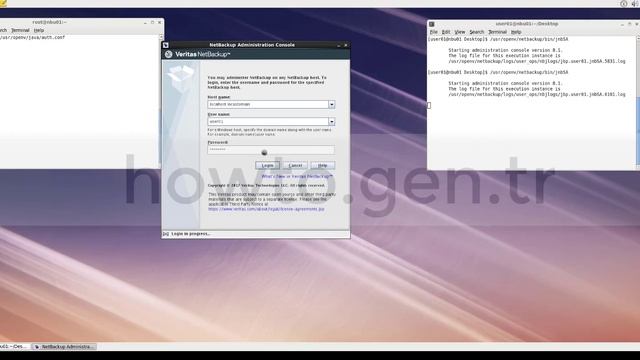
Task: Switch to the Desktop terminal taskbar entry
Action: click(15, 347)
